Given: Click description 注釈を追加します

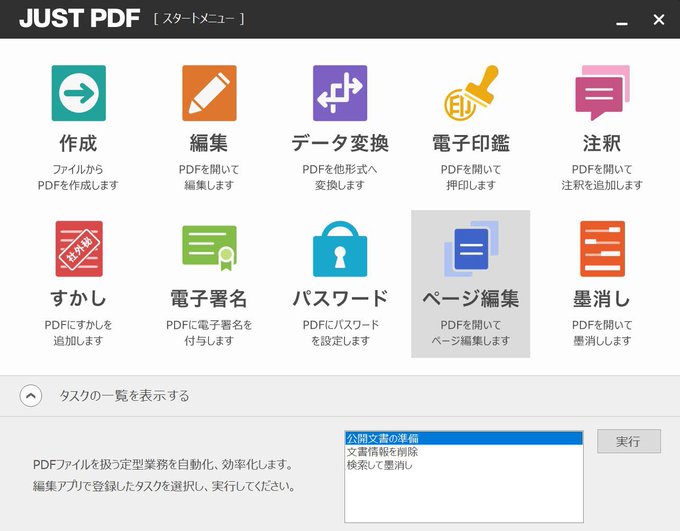Looking at the screenshot, I should (602, 185).
